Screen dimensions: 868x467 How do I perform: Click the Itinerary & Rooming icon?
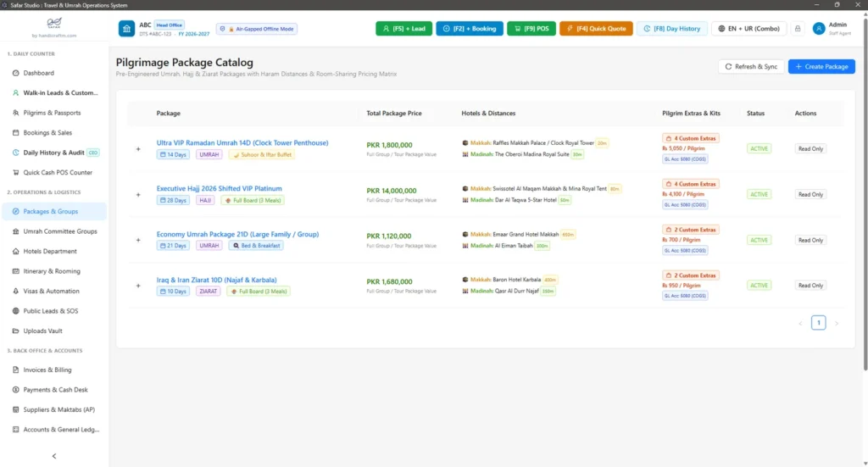(x=15, y=271)
